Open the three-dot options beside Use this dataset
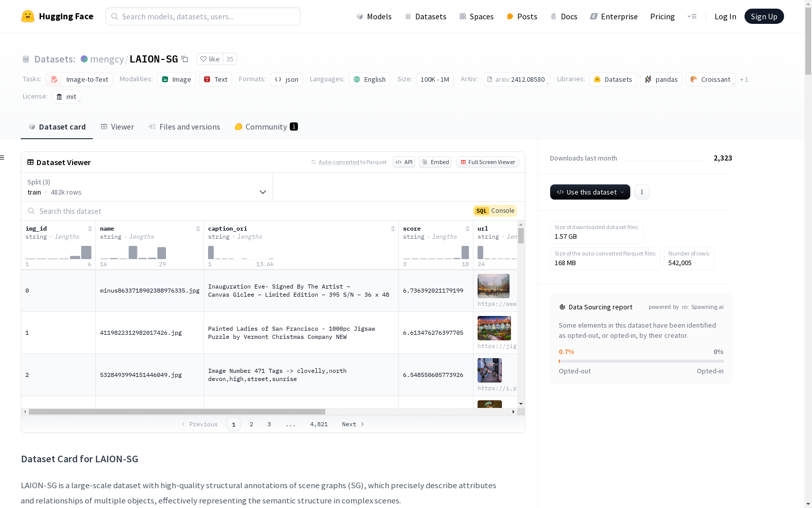 click(642, 192)
